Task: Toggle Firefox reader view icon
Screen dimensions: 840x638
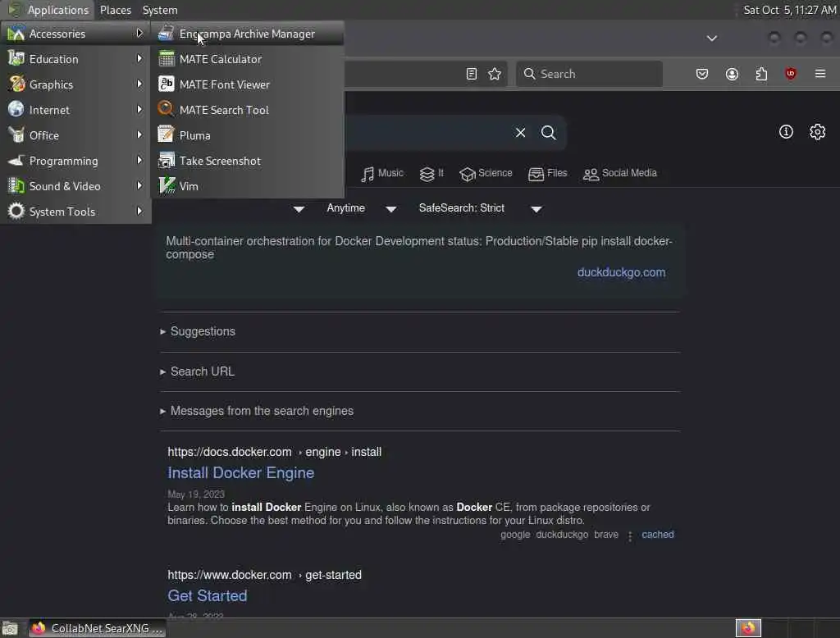Action: (x=472, y=74)
